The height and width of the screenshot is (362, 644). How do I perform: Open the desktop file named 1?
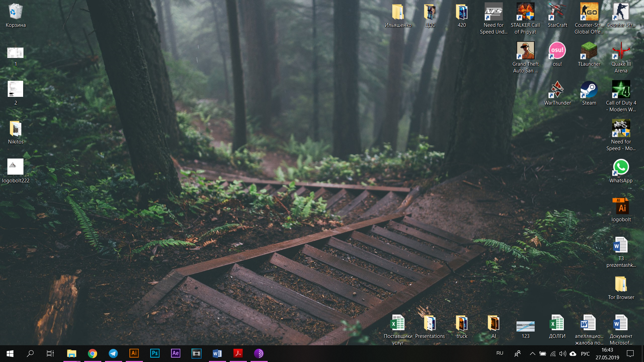tap(15, 56)
